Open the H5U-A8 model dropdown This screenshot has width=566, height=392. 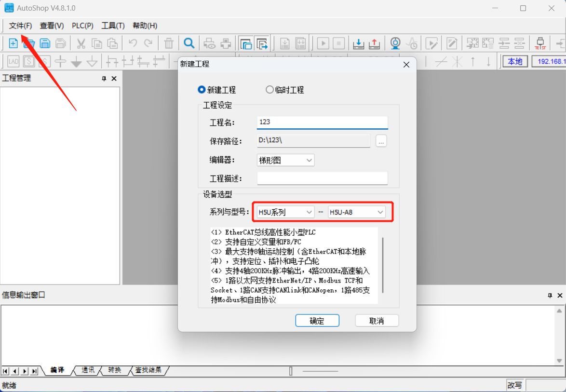356,212
